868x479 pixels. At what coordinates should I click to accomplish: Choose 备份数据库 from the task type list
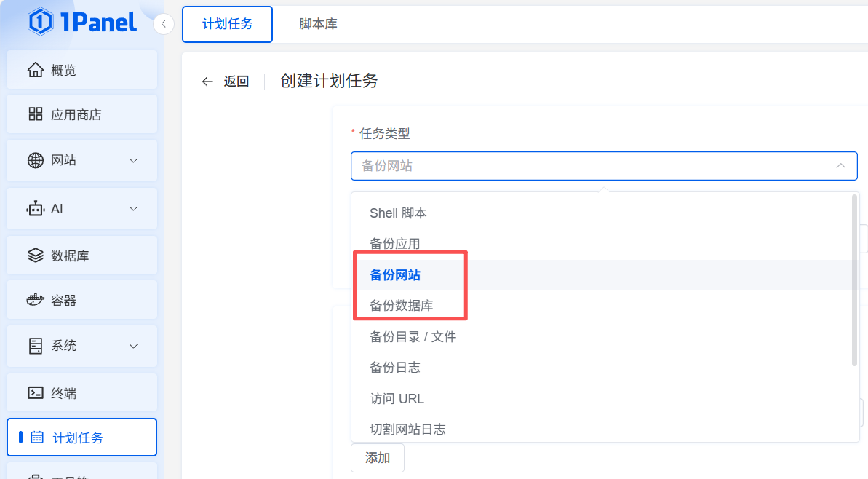(402, 306)
